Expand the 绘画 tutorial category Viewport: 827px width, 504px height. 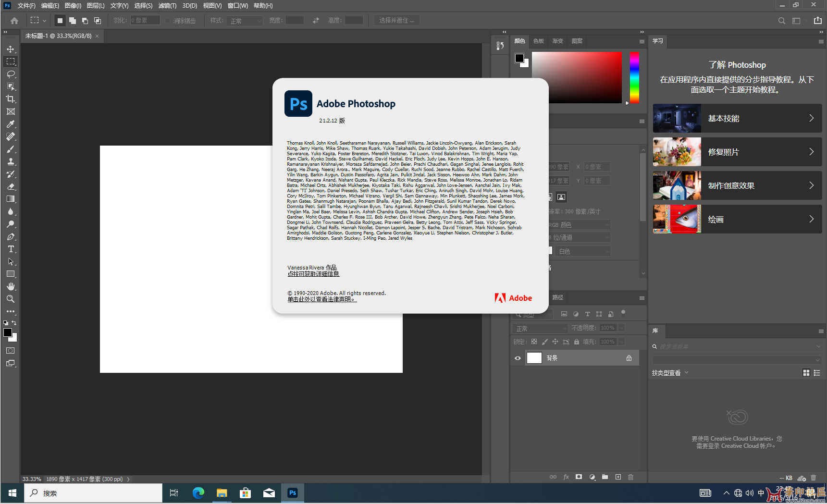(737, 219)
